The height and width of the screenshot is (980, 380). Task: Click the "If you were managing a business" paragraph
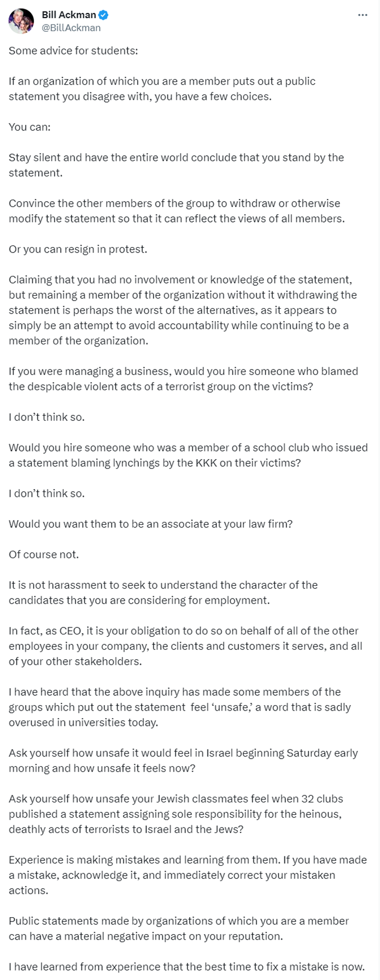click(183, 379)
